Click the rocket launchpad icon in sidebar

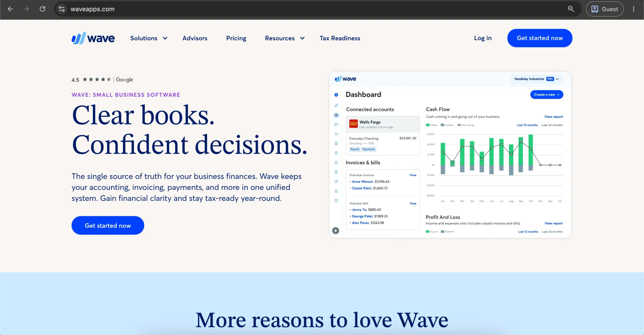tap(336, 105)
